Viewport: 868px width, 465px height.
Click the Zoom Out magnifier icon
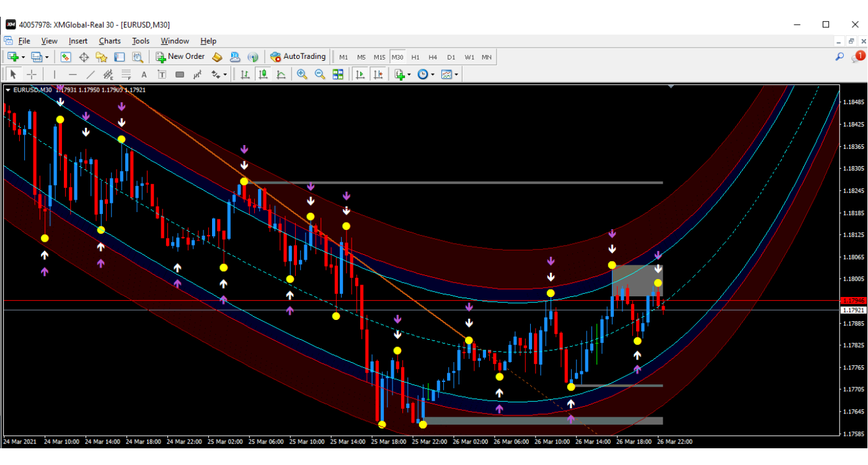[x=320, y=74]
